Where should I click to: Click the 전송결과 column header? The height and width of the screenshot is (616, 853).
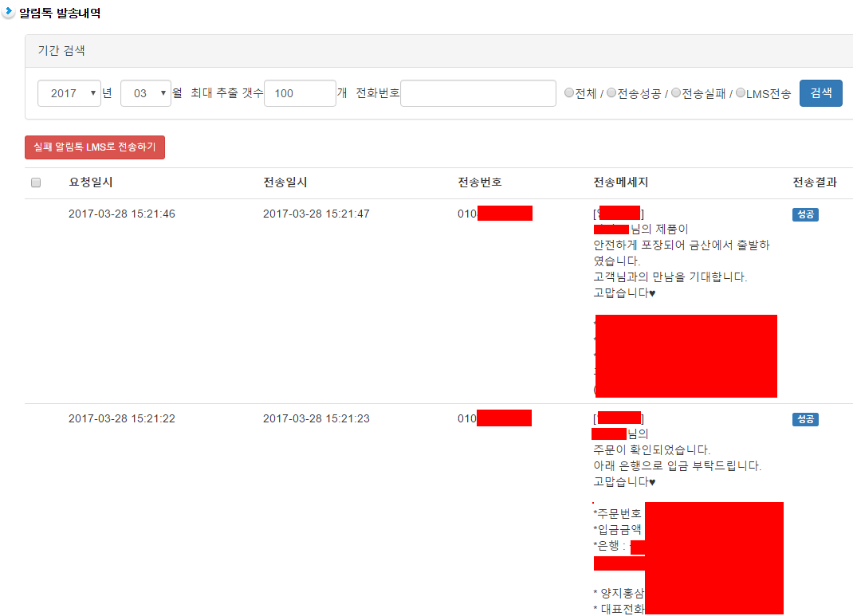(815, 182)
